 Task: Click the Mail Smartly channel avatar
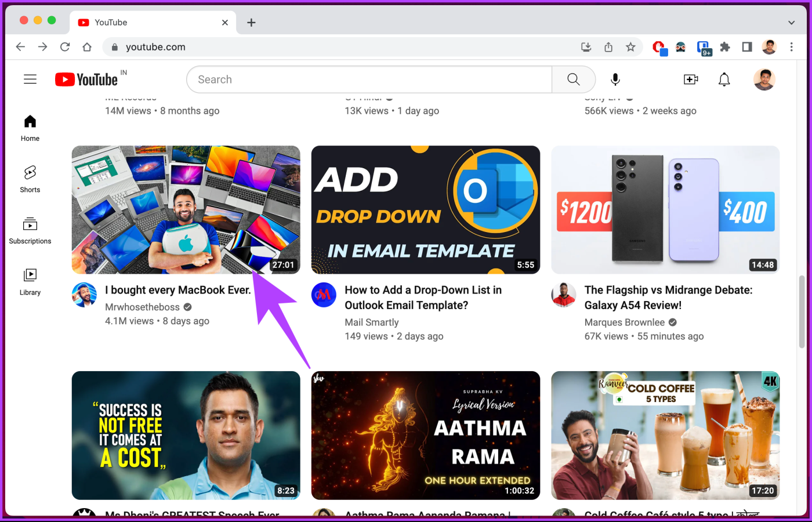(324, 295)
